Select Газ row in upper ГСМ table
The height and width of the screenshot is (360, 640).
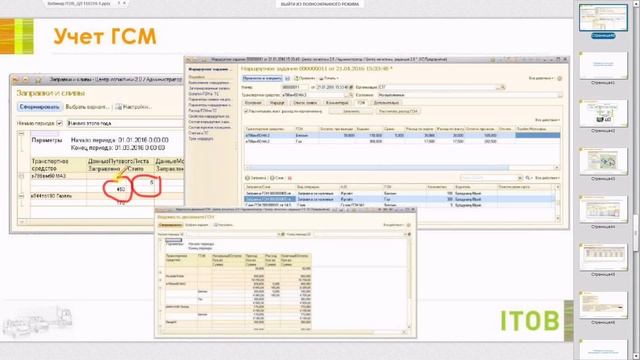click(x=402, y=141)
